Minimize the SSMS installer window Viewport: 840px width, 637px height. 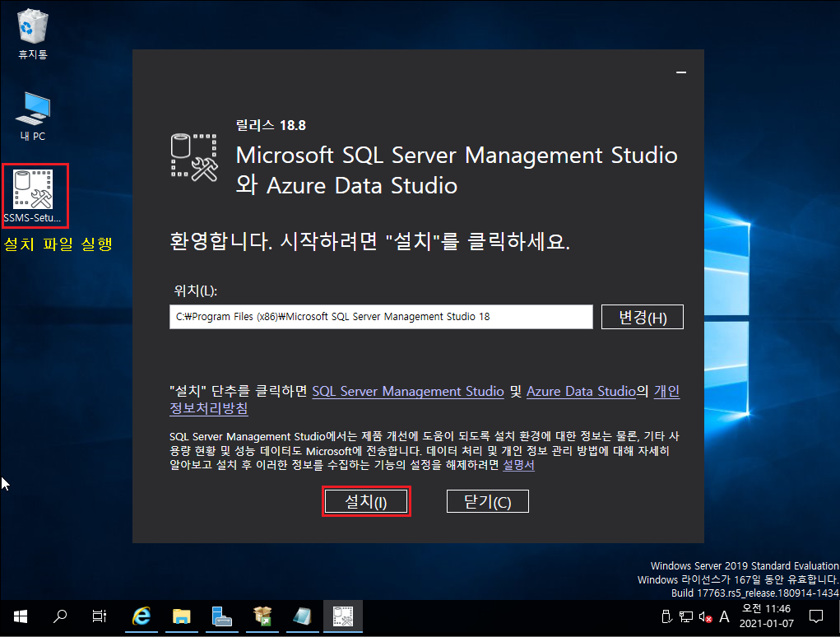coord(681,72)
